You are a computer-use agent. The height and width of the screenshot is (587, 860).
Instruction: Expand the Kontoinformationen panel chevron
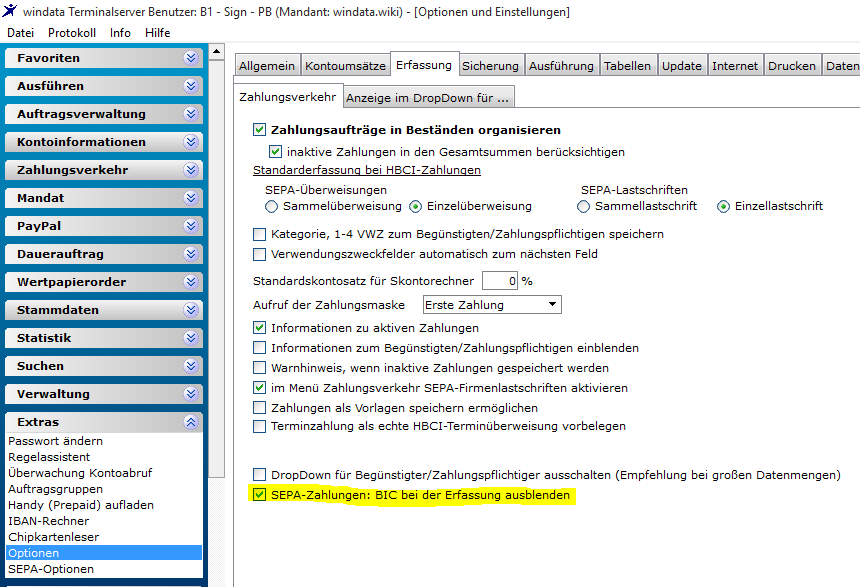point(191,142)
